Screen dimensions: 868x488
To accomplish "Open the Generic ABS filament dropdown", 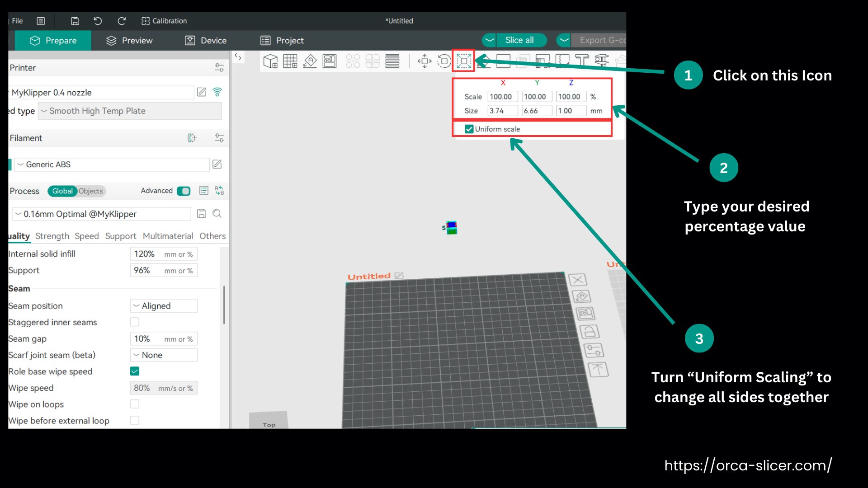I will tap(112, 164).
